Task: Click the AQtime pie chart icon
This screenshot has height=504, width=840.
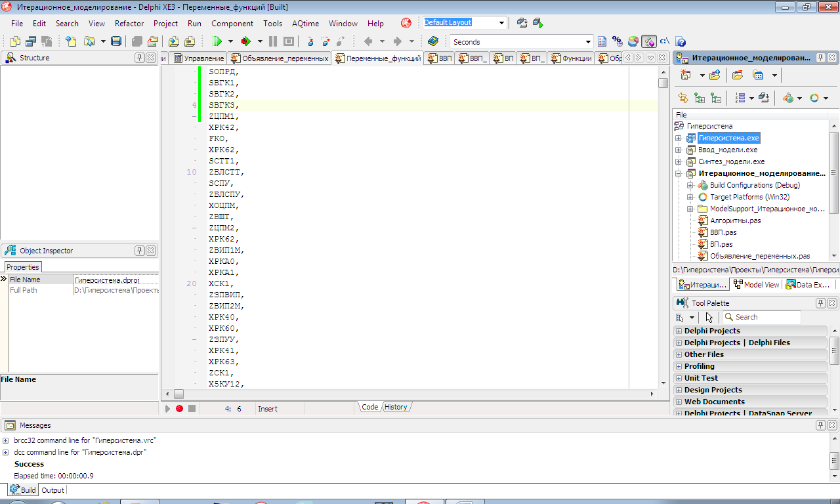Action: tap(633, 41)
